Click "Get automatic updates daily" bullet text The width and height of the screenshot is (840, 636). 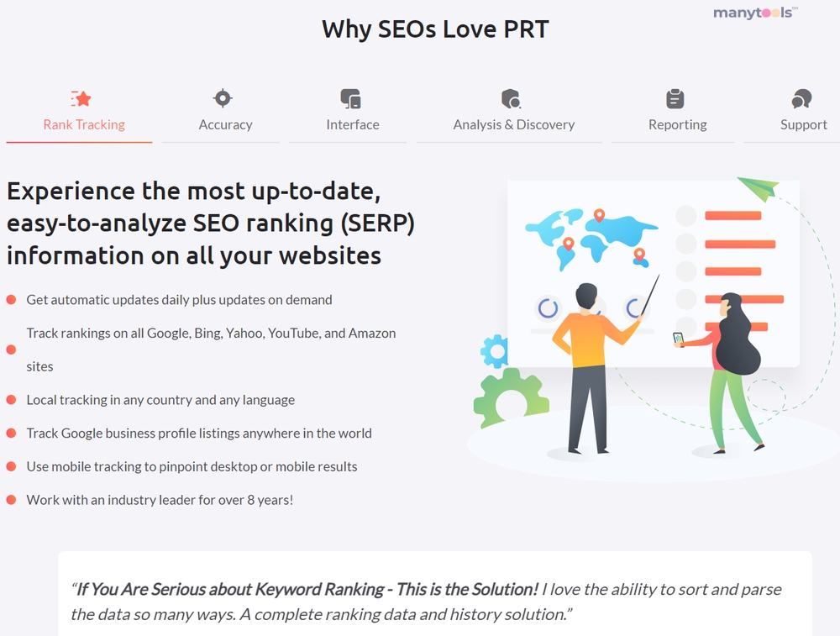tap(180, 299)
